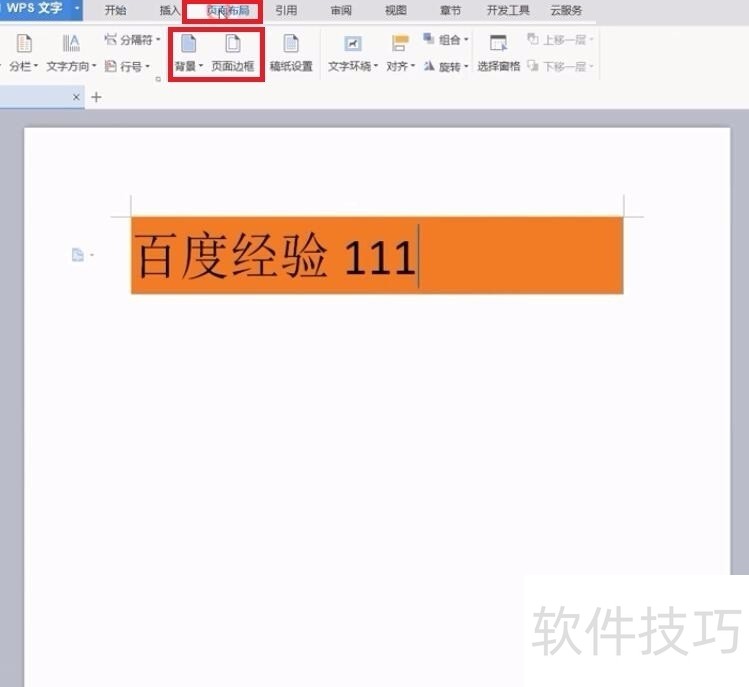The image size is (749, 687).
Task: Click the text 百度经验 in the document
Action: [231, 256]
